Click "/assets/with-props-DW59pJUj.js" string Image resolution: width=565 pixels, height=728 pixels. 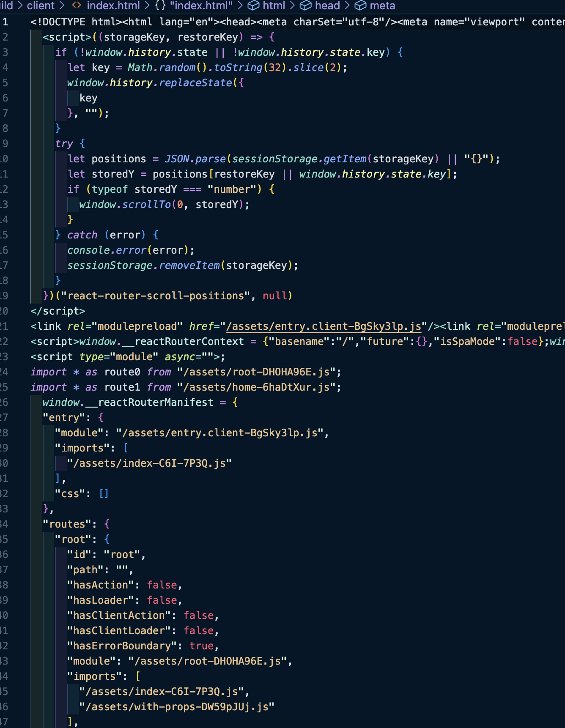(177, 707)
